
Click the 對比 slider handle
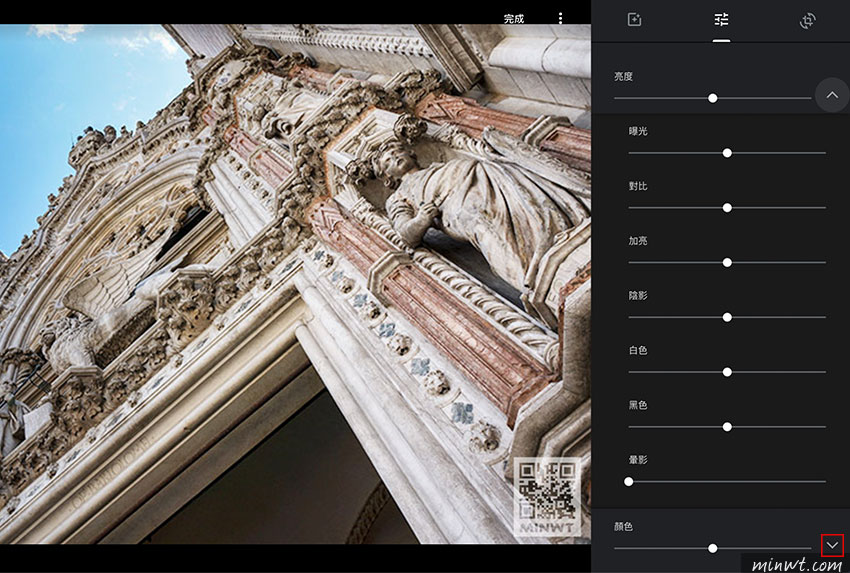click(727, 208)
